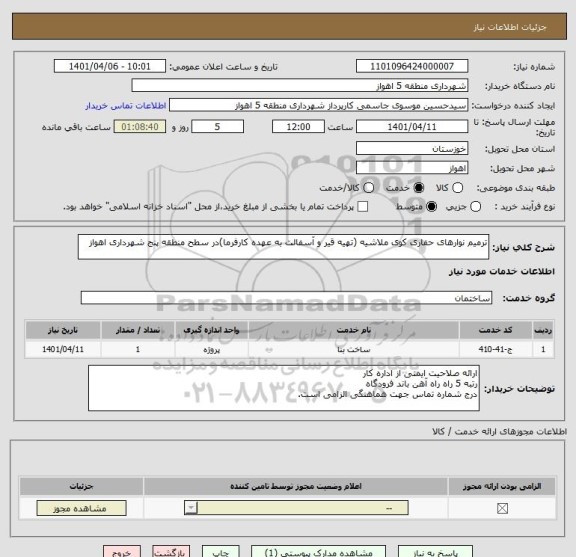The image size is (576, 557).
Task: Click the ساخت بنا service name cell
Action: point(354,349)
